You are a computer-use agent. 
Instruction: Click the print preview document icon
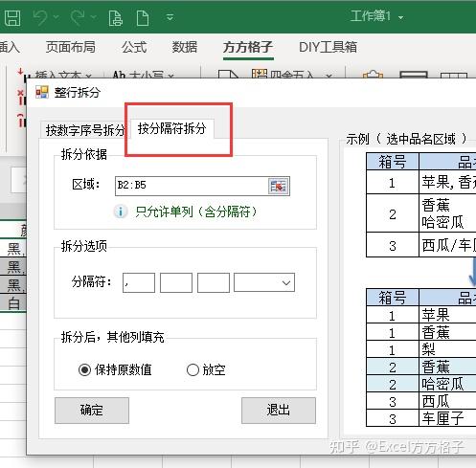[115, 18]
